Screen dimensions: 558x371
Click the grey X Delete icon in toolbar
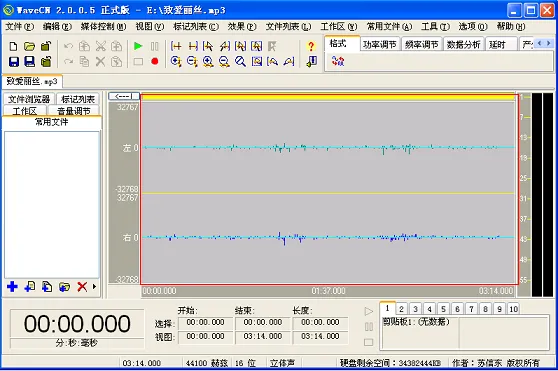pos(101,62)
